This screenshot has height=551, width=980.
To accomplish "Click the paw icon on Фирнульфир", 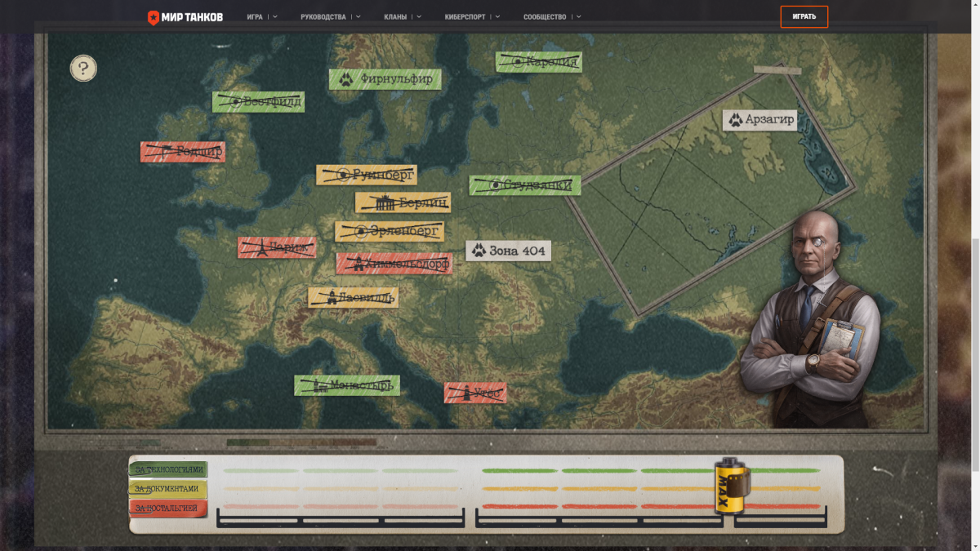I will point(346,79).
